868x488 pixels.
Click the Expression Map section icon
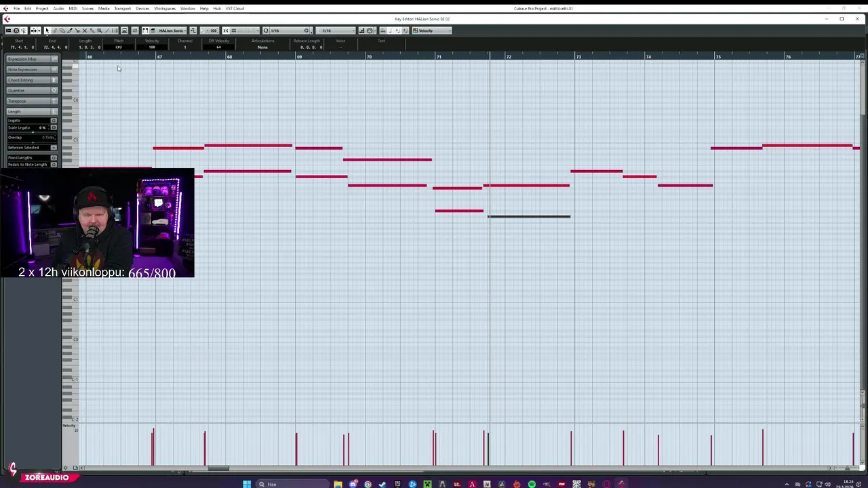(54, 59)
